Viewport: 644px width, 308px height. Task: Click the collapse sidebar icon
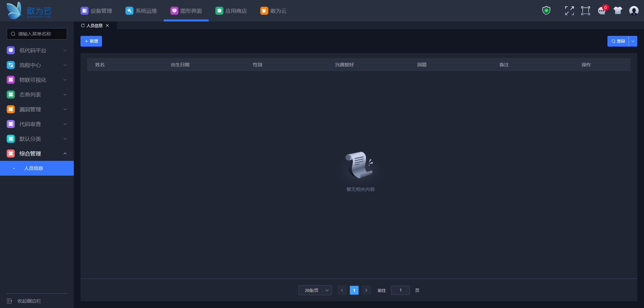point(9,301)
